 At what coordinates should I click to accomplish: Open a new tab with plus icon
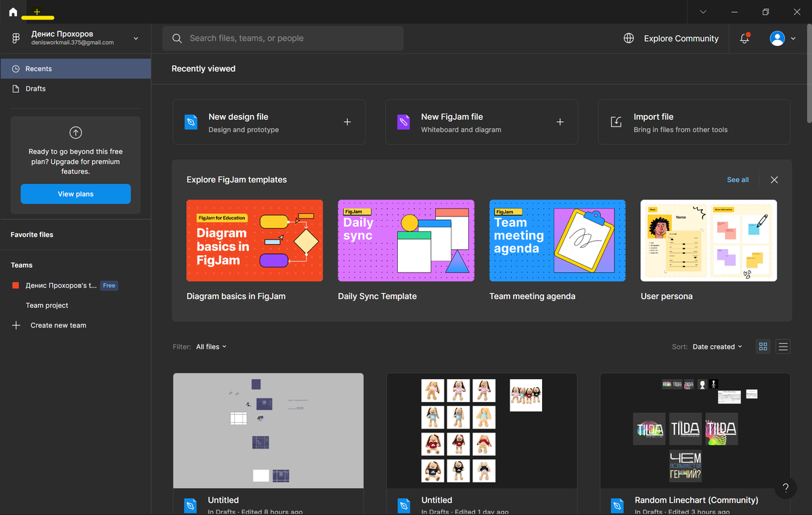[x=37, y=12]
